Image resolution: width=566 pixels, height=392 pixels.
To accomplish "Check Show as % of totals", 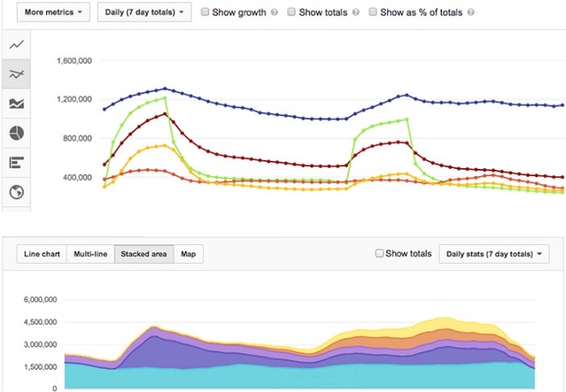I will 373,12.
